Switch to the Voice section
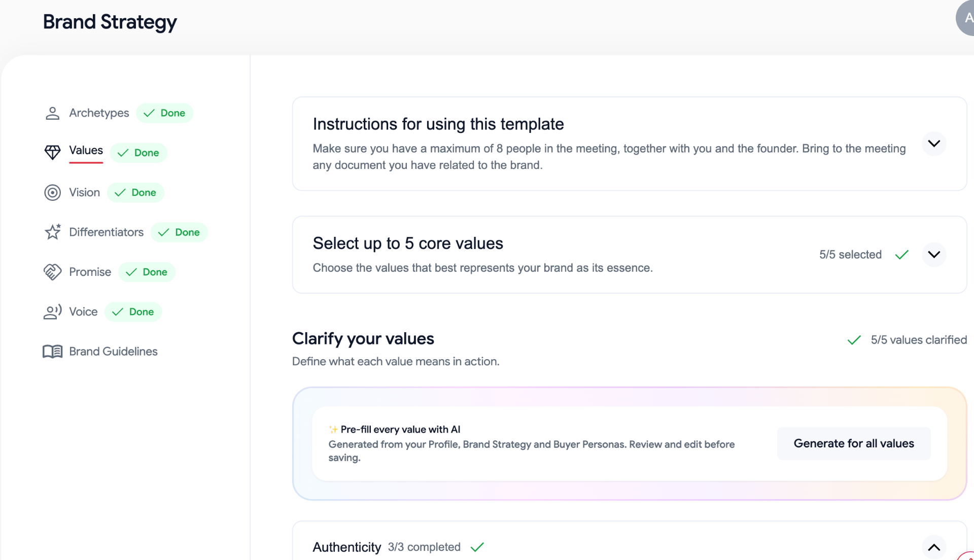 click(83, 311)
